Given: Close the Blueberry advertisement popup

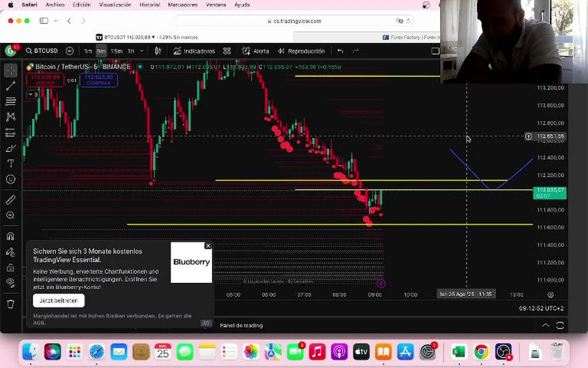Looking at the screenshot, I should [208, 245].
